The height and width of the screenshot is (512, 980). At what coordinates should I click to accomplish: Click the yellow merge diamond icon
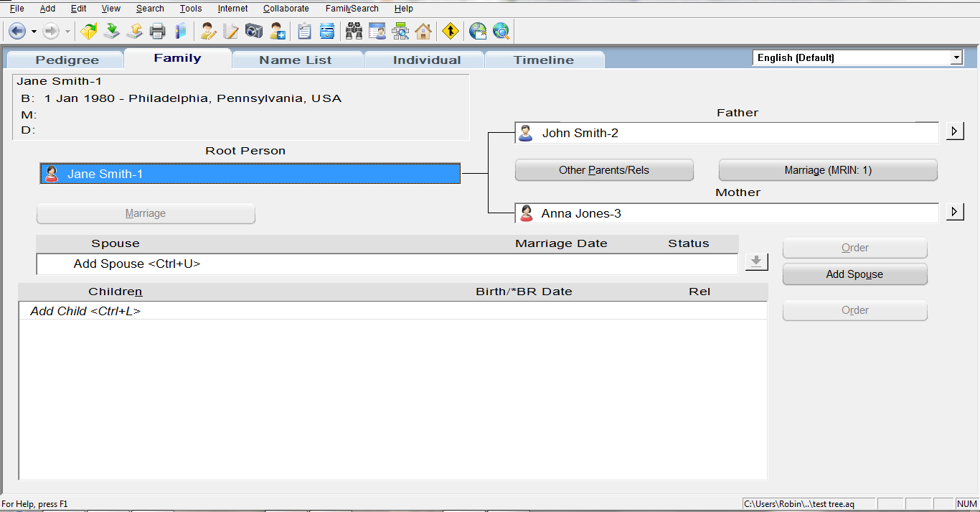[451, 31]
